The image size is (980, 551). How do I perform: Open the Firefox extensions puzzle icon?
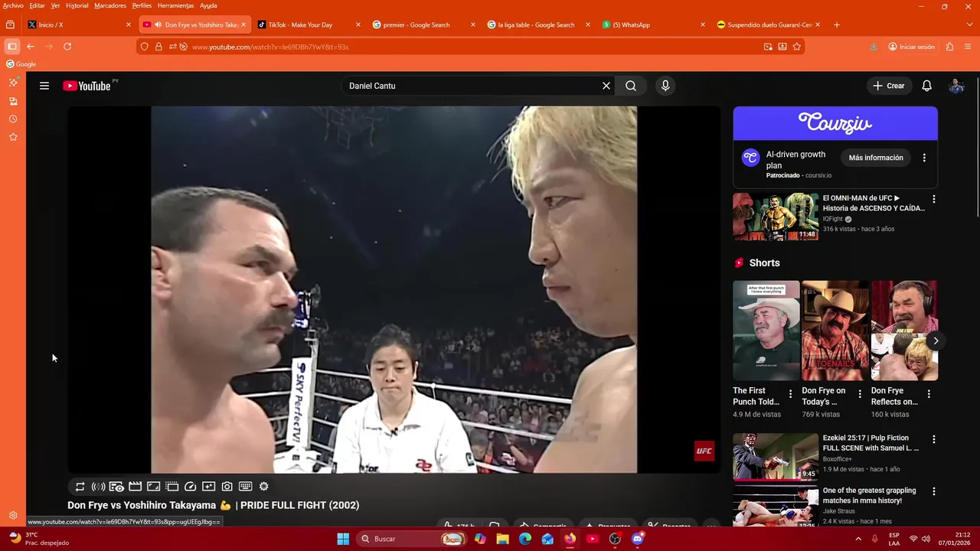coord(949,47)
